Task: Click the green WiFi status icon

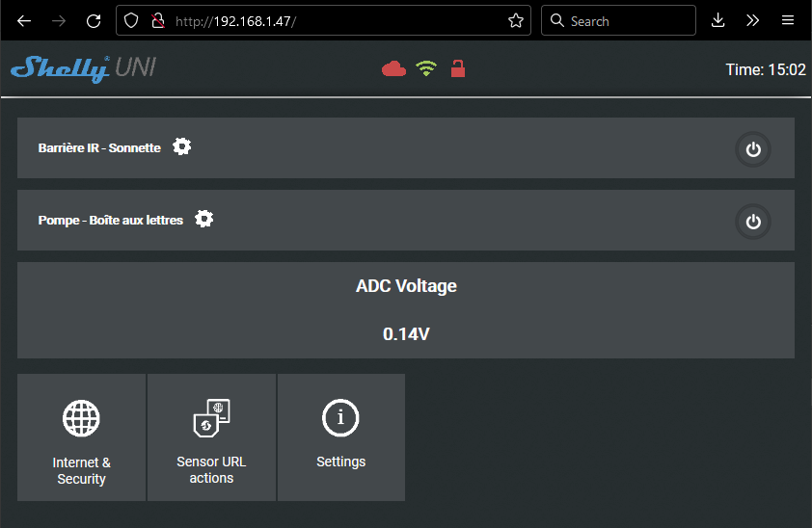Action: click(426, 68)
